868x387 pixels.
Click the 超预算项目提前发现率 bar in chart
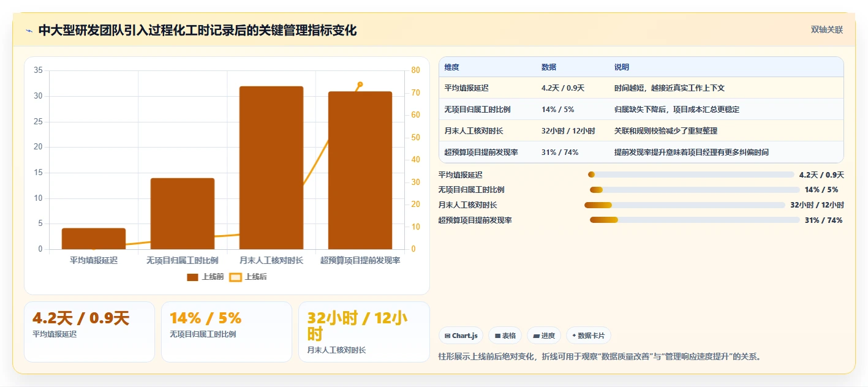360,170
